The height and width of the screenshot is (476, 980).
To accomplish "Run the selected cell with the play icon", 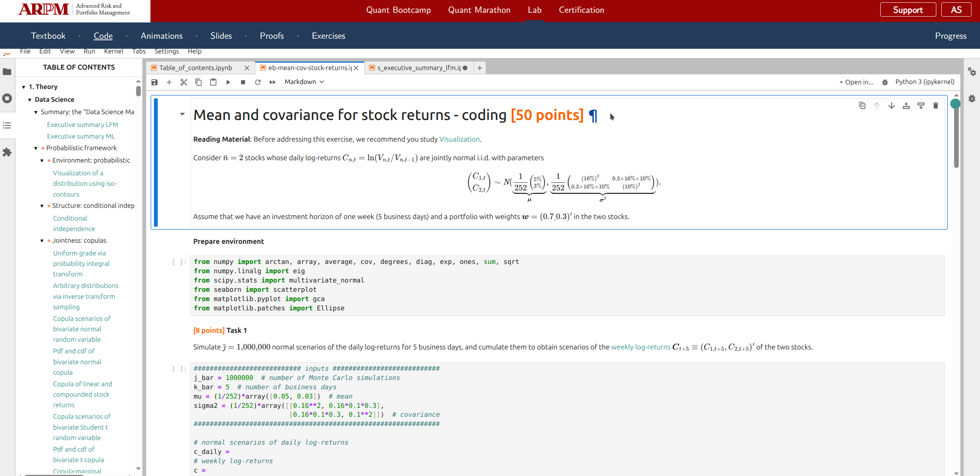I will click(228, 82).
